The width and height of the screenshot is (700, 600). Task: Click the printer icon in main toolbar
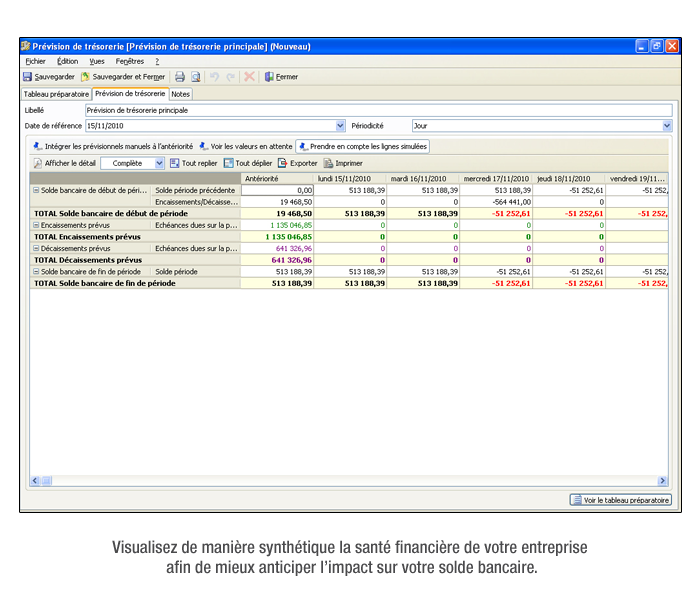pos(180,77)
